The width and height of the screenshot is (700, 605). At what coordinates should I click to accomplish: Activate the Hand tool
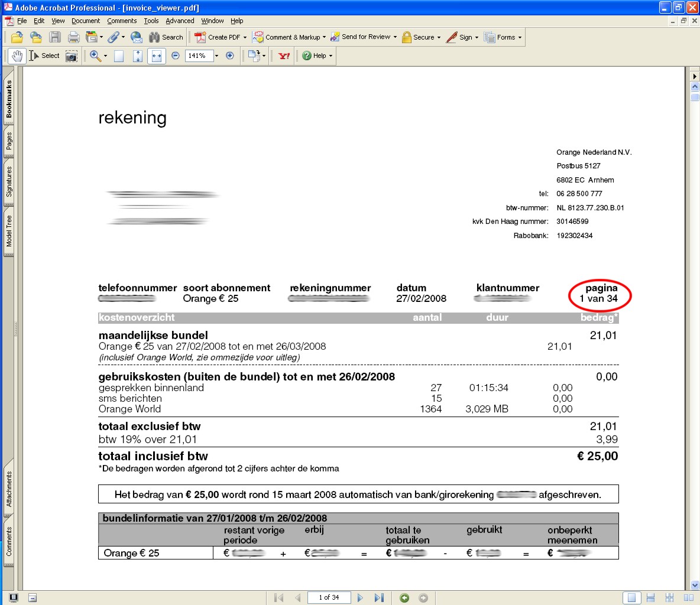pyautogui.click(x=17, y=56)
